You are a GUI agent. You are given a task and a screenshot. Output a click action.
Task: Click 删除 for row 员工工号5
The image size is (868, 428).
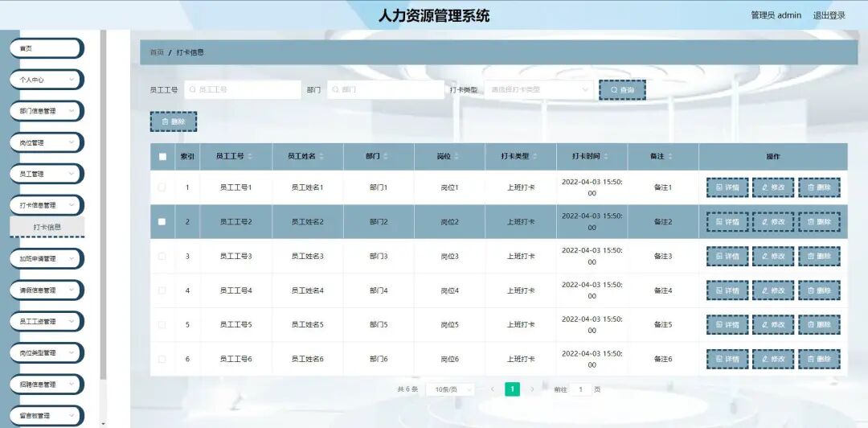(819, 325)
